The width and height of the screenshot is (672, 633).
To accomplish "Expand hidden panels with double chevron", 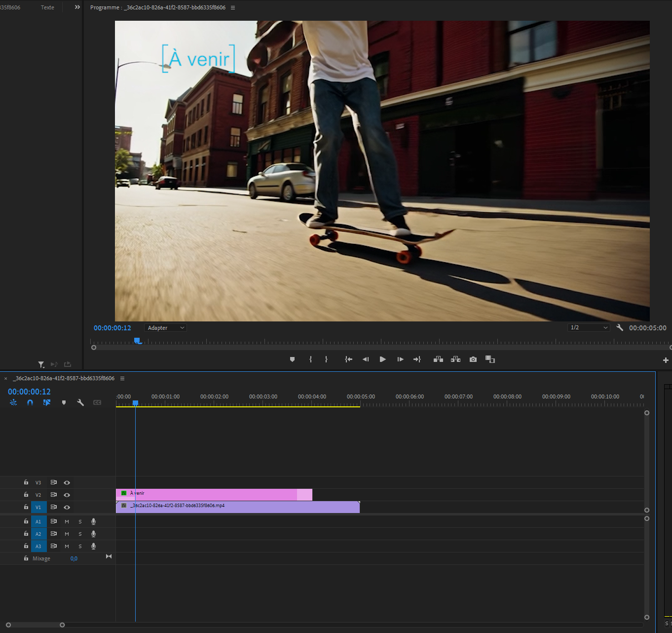I will pos(77,7).
